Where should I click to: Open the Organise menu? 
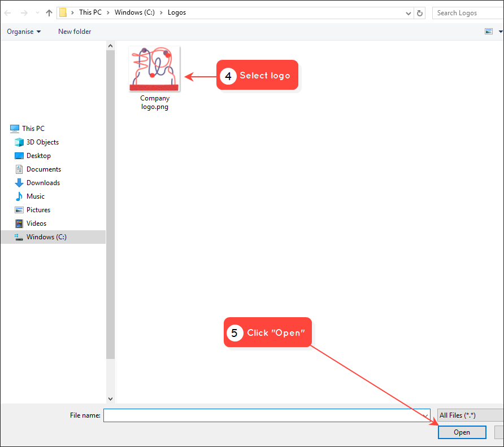pos(24,32)
